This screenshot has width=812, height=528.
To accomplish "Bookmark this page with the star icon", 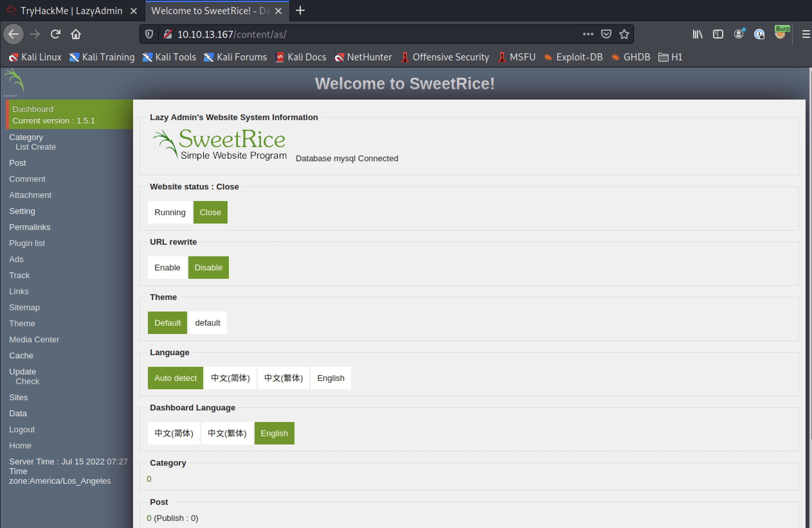I will pos(624,34).
